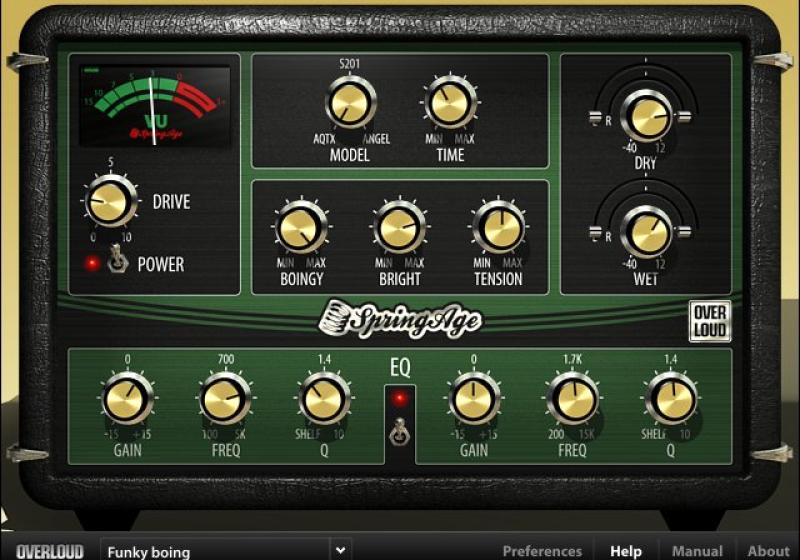Click the red EQ indicator LED
This screenshot has width=800, height=560.
click(x=399, y=398)
